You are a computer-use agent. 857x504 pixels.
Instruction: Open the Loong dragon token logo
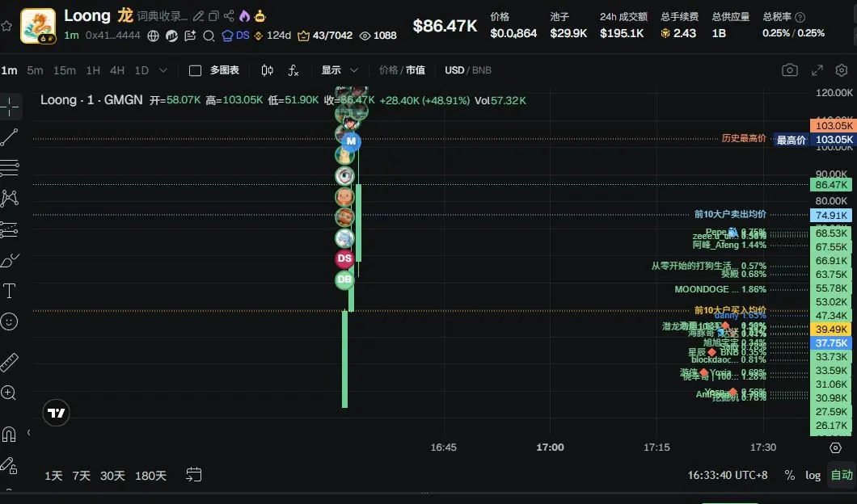(x=38, y=26)
